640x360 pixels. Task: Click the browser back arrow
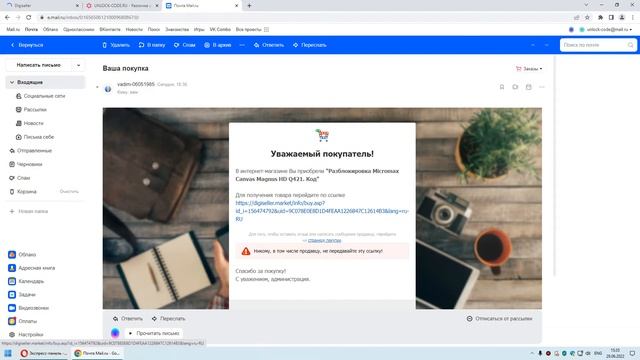point(7,18)
